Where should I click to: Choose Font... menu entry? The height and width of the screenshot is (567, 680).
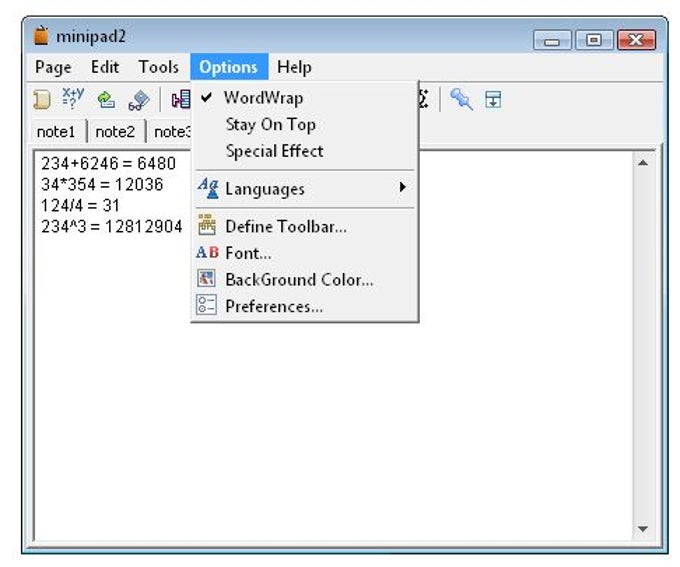point(305,252)
